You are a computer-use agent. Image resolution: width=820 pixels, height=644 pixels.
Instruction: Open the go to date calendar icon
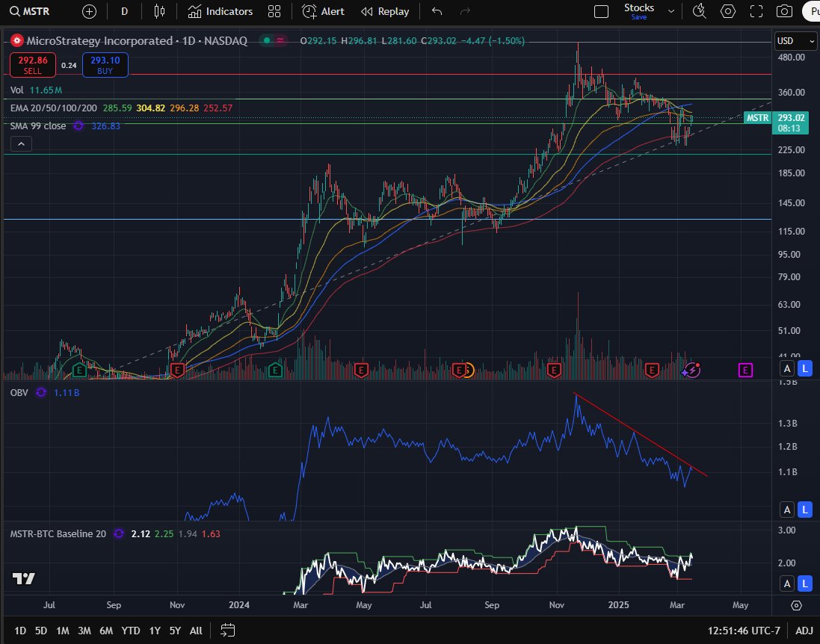coord(227,631)
